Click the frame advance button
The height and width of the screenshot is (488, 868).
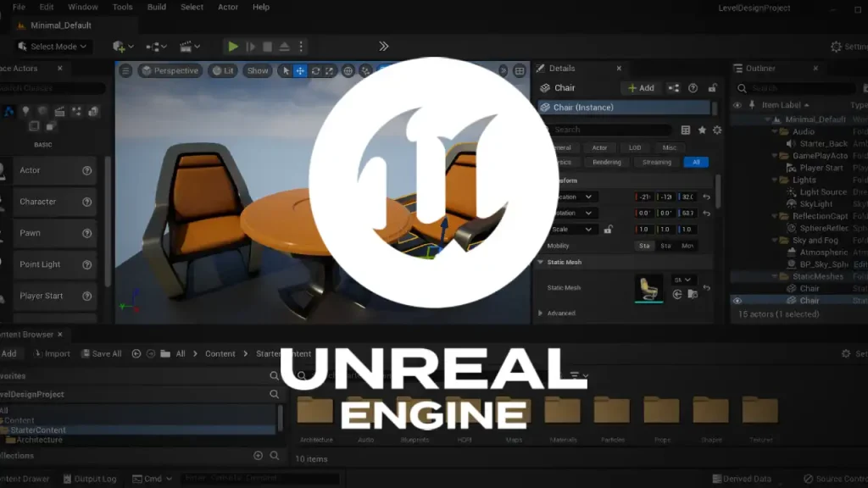(251, 47)
